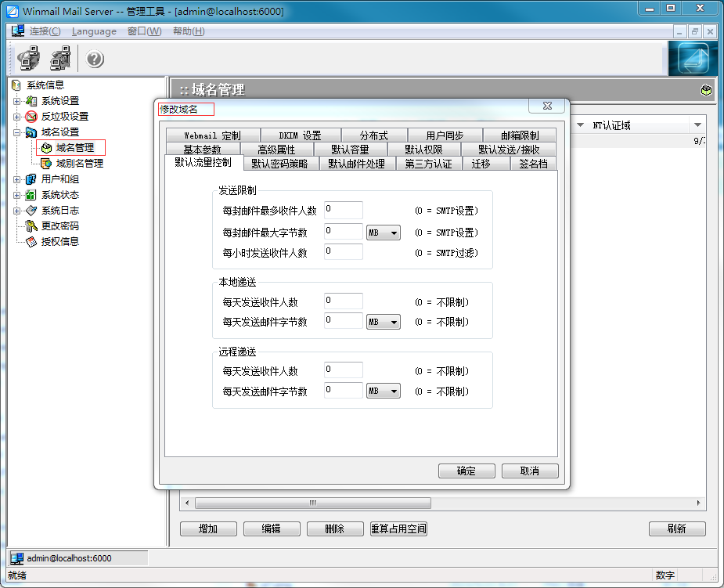Click the connect to server toolbar icon
724x588 pixels.
29,59
